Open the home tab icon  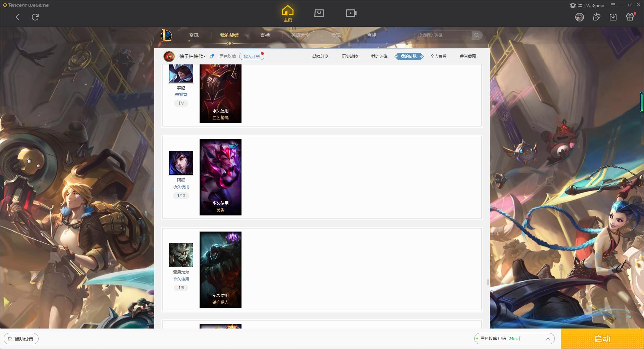point(288,13)
